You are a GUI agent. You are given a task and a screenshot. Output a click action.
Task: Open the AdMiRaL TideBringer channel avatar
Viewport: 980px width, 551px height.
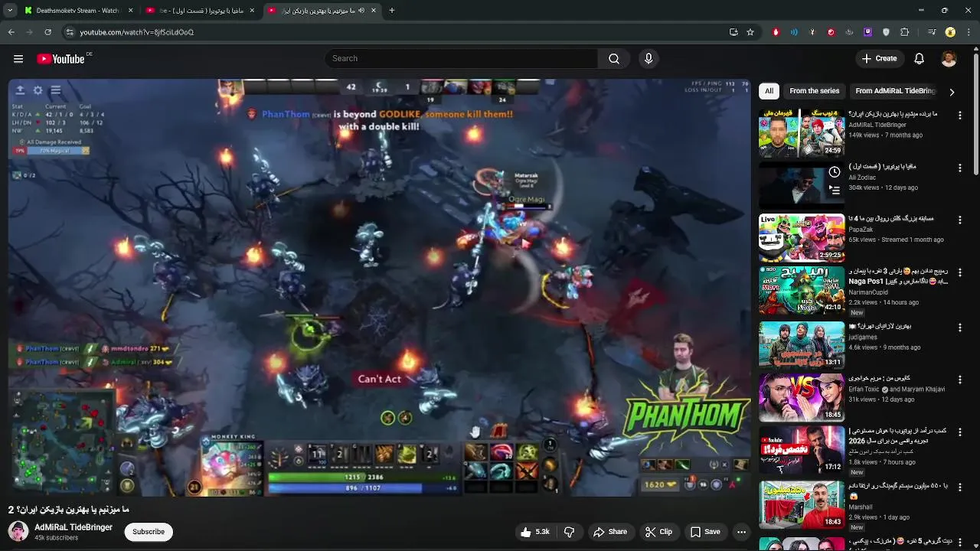pos(18,531)
